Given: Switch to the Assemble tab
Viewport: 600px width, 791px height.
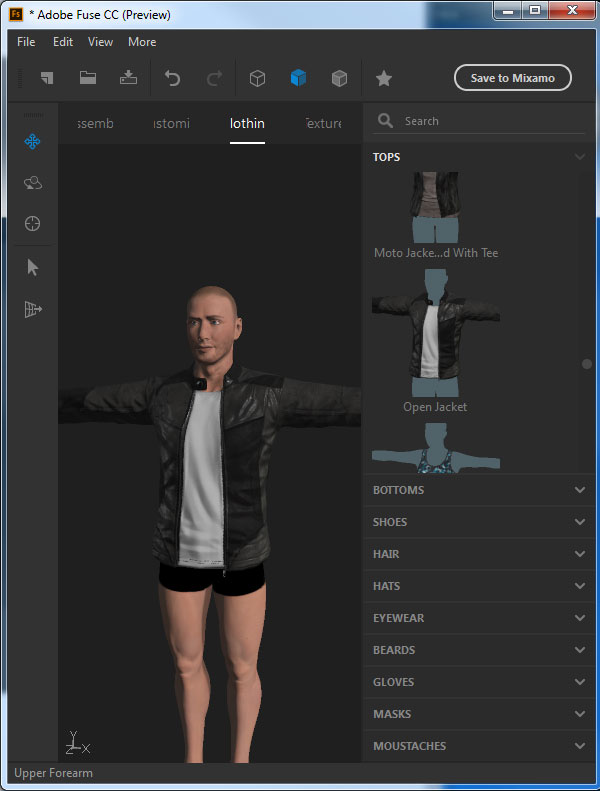Looking at the screenshot, I should point(95,123).
